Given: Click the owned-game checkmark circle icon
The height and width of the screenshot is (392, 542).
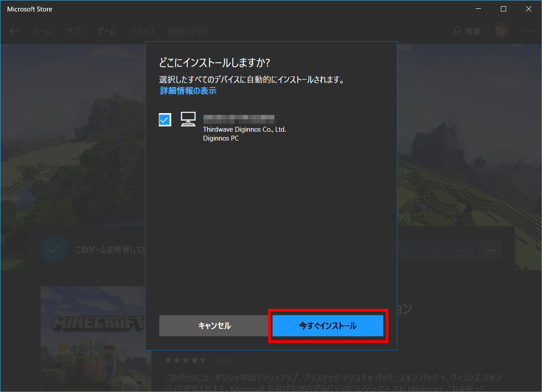Looking at the screenshot, I should click(x=54, y=250).
